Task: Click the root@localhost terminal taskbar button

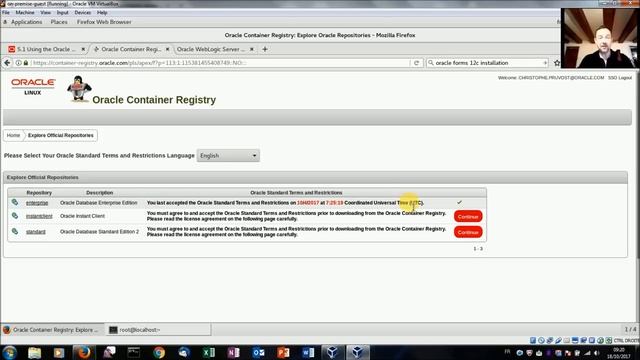Action: [x=158, y=330]
